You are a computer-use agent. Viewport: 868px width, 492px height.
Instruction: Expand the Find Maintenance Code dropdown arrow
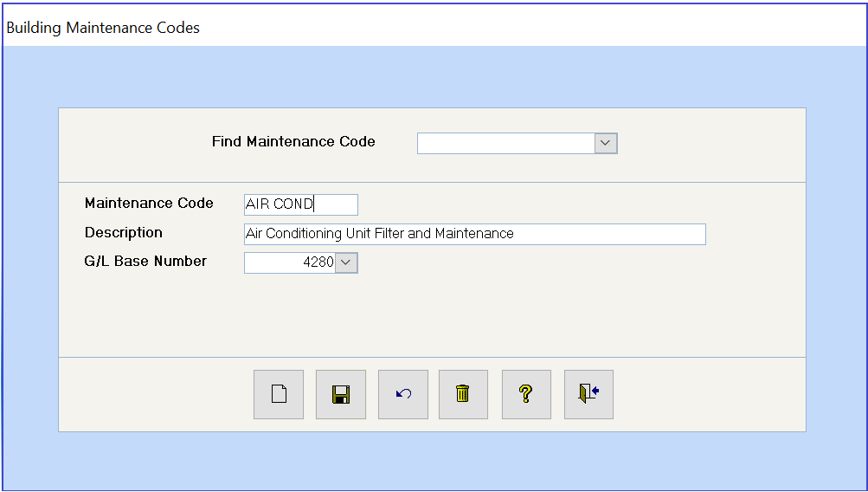[x=606, y=144]
